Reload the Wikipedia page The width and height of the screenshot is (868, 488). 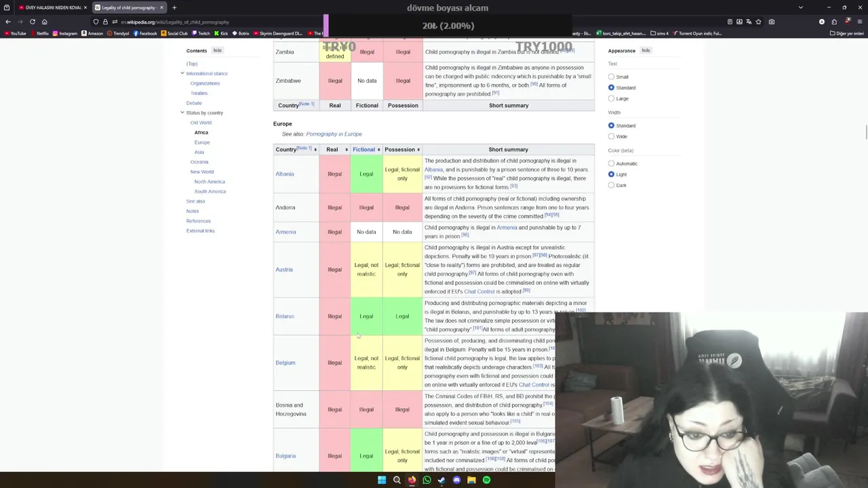(32, 22)
